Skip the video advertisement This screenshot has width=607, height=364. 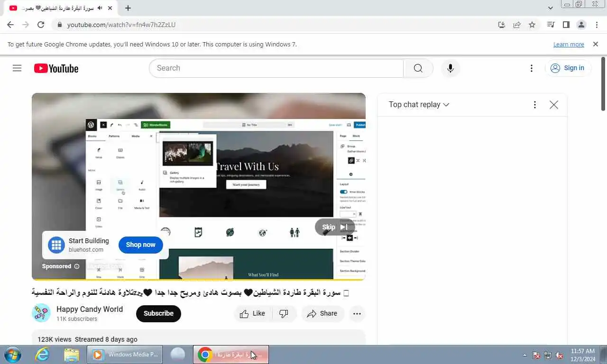(x=335, y=227)
